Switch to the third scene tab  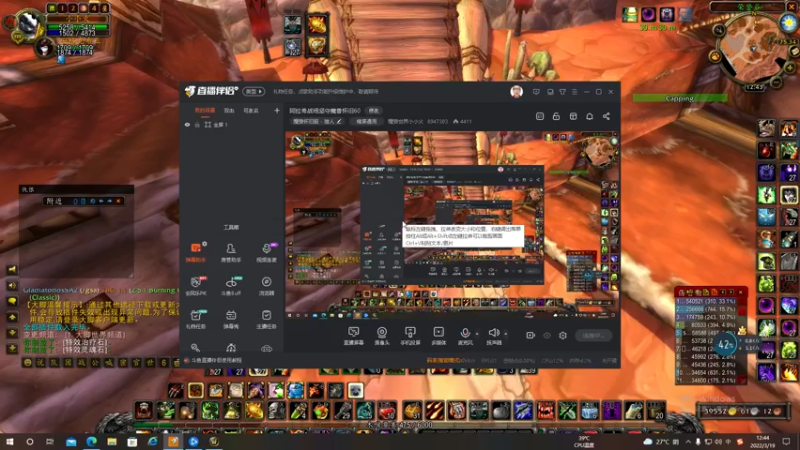pyautogui.click(x=251, y=110)
